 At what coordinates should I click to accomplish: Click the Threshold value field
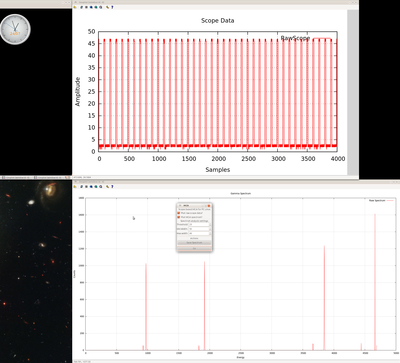click(199, 224)
